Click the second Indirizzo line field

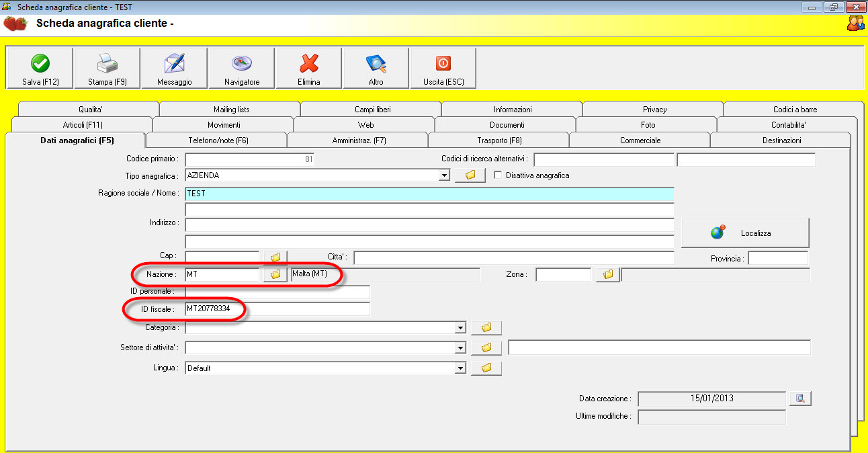[429, 241]
